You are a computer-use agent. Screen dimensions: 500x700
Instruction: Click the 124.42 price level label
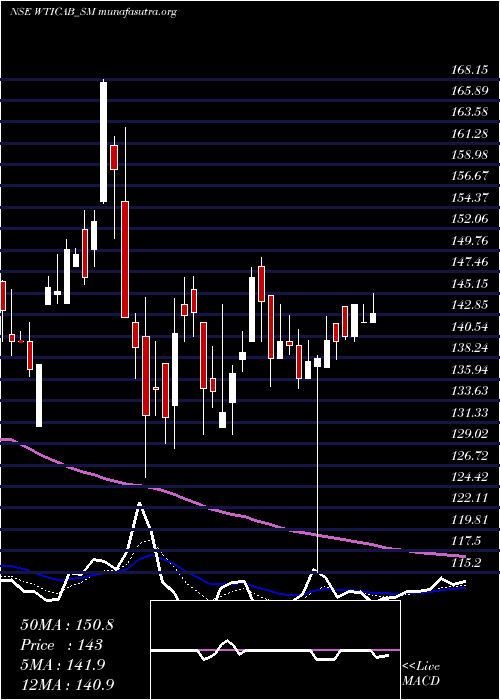point(469,477)
